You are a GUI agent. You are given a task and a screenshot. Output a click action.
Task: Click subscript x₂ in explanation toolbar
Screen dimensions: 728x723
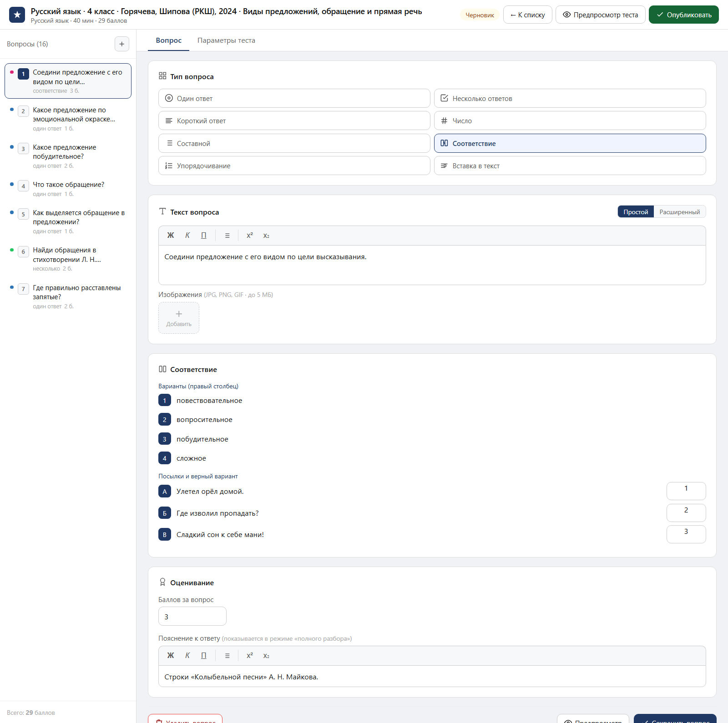point(266,656)
